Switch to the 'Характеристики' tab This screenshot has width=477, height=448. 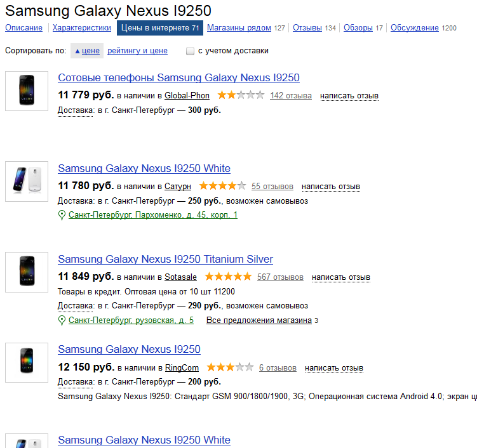(82, 28)
